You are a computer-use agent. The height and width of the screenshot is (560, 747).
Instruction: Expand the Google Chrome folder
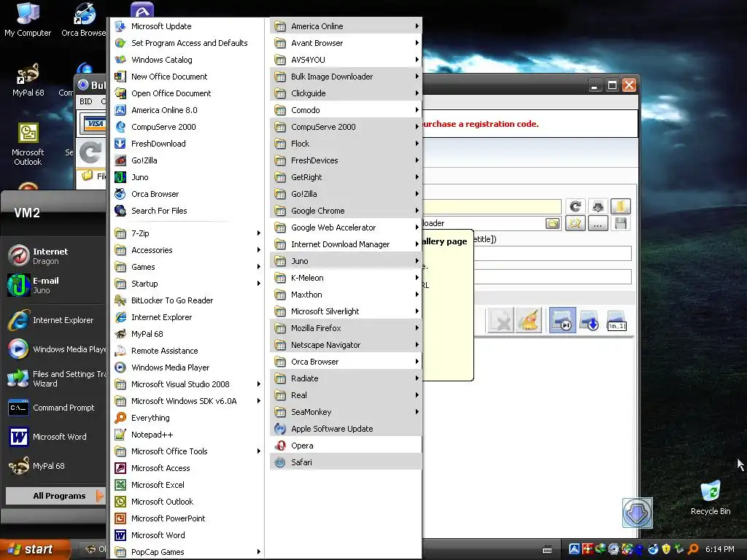click(x=346, y=211)
